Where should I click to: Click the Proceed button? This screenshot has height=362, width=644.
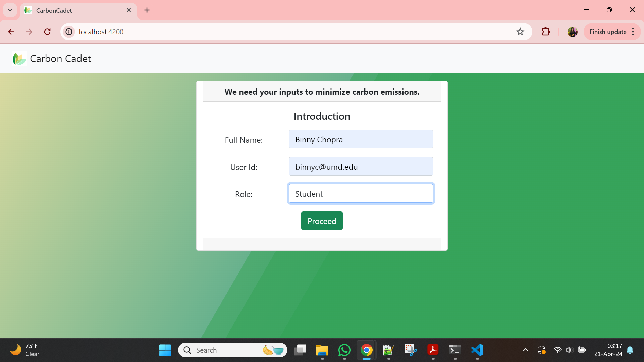tap(322, 221)
